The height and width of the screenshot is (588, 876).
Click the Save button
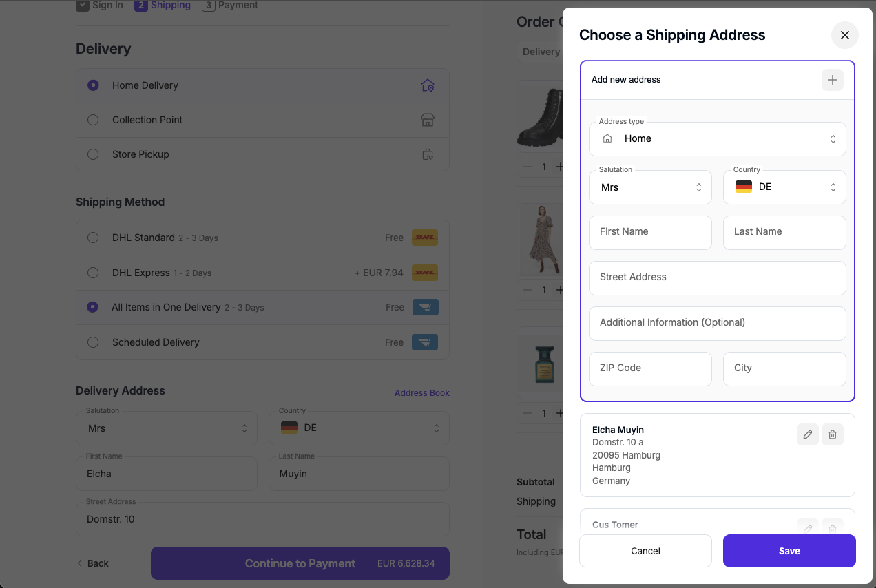coord(789,551)
